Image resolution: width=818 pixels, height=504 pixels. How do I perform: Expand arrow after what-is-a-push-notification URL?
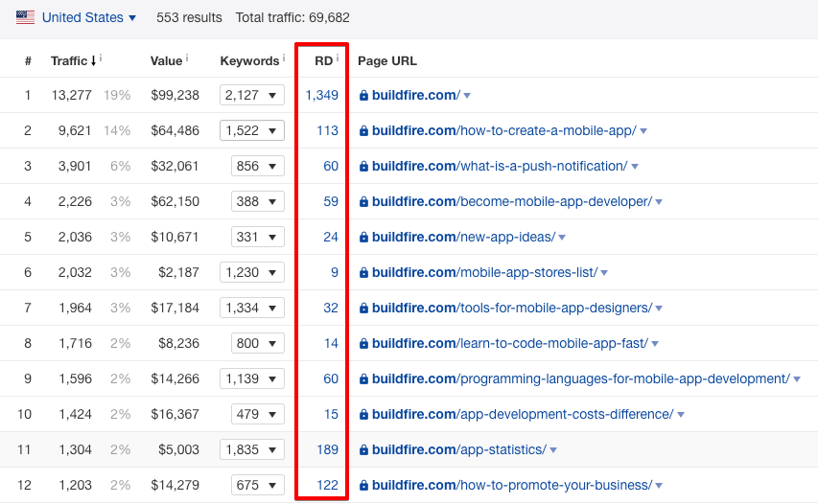(635, 167)
